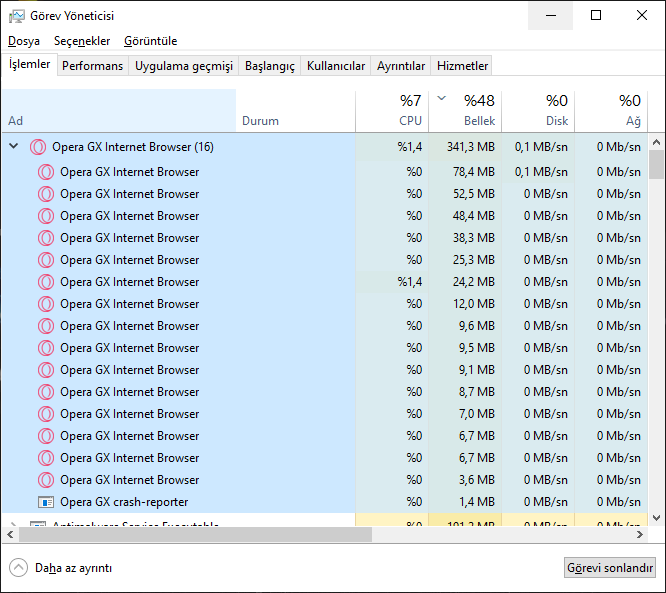
Task: Click the Opera icon in the 48,4 MB row
Action: point(46,216)
